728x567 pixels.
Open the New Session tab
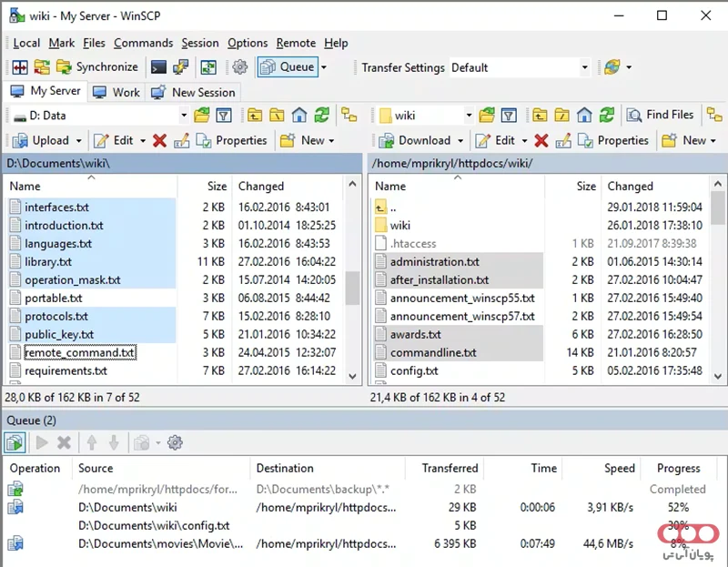pyautogui.click(x=194, y=93)
